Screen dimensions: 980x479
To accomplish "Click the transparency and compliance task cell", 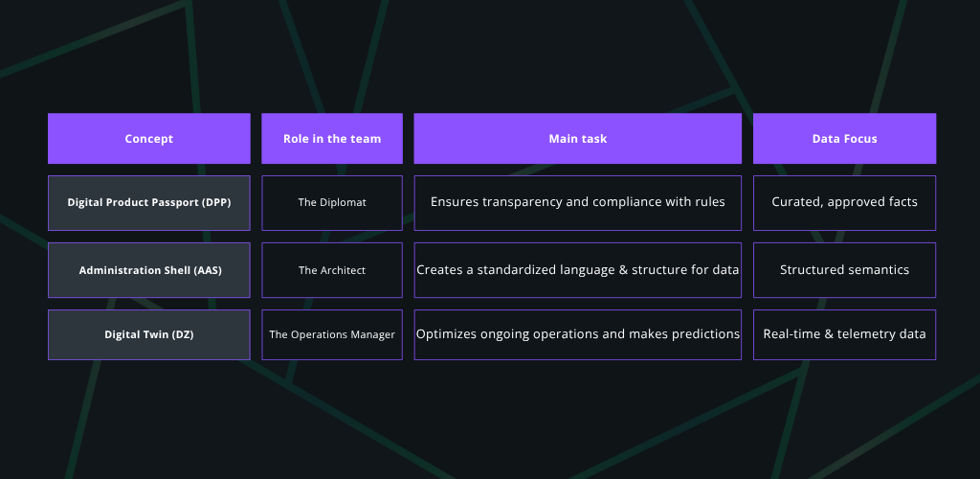I will point(577,202).
